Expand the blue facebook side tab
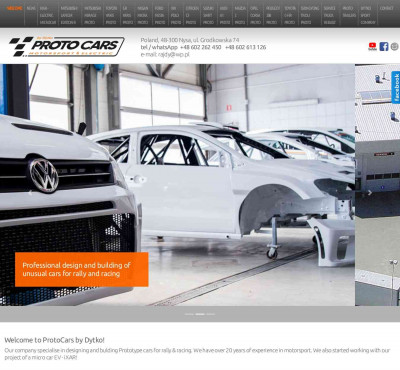400x370 pixels. click(x=396, y=87)
